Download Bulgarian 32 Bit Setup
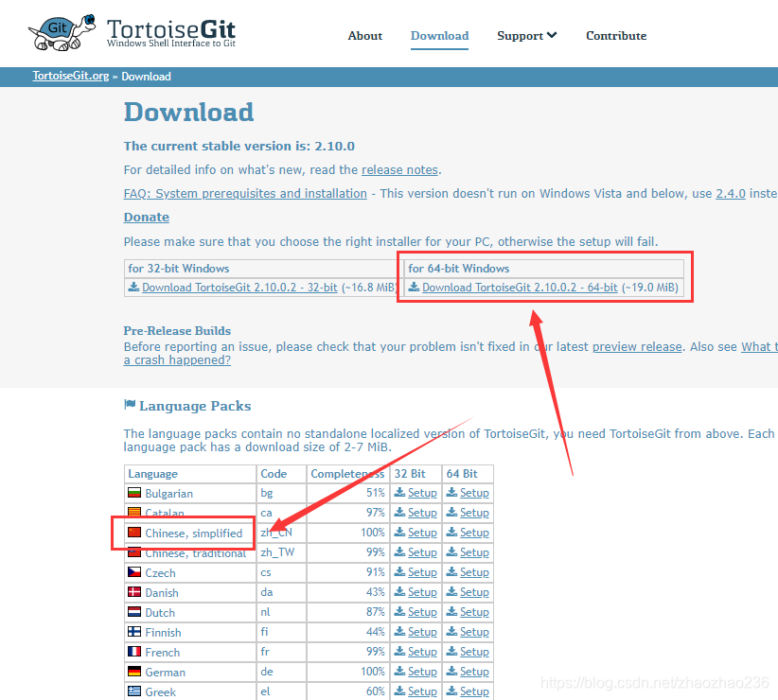The image size is (778, 700). (422, 493)
